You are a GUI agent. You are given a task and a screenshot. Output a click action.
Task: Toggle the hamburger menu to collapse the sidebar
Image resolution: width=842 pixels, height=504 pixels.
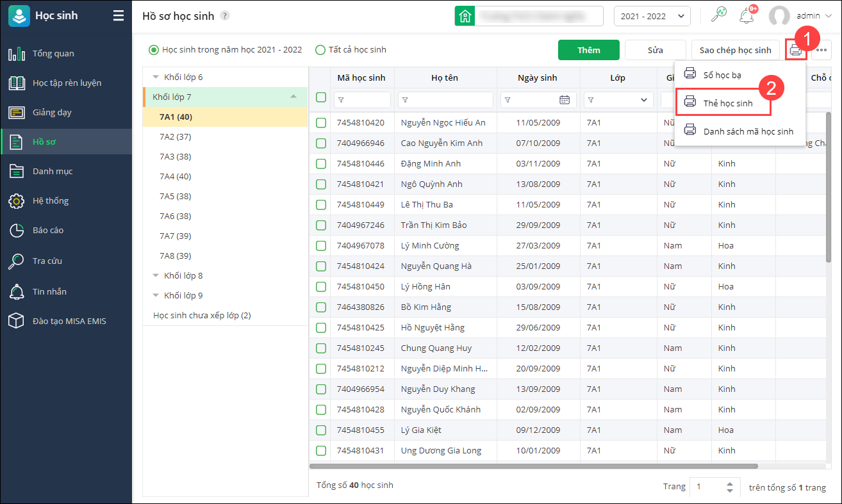coord(119,16)
